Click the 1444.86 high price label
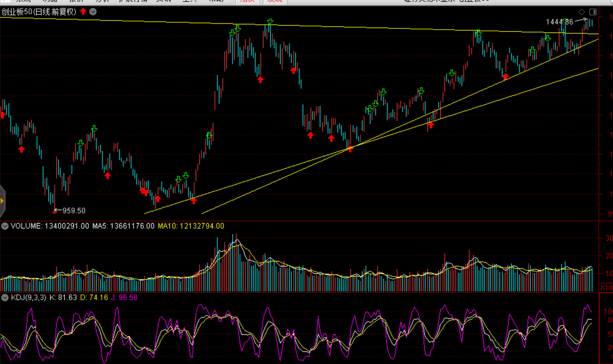Screen dimensions: 613x364 tap(559, 22)
